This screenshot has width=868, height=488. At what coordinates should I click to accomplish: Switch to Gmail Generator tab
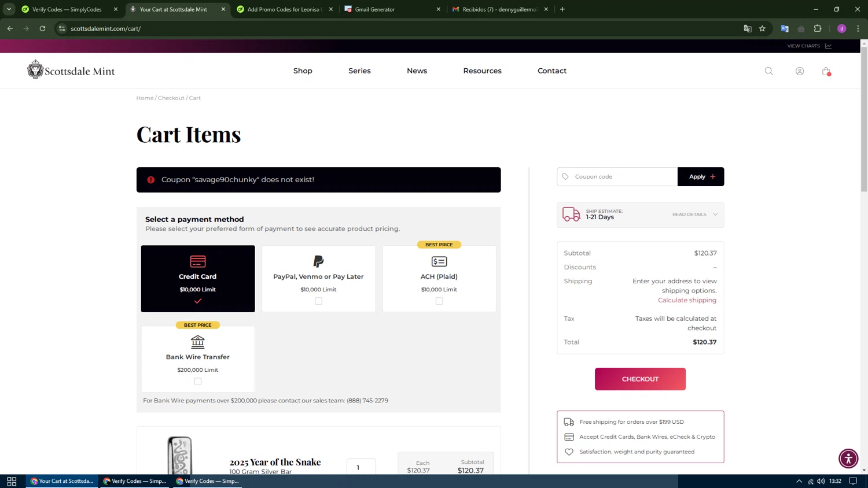point(392,9)
